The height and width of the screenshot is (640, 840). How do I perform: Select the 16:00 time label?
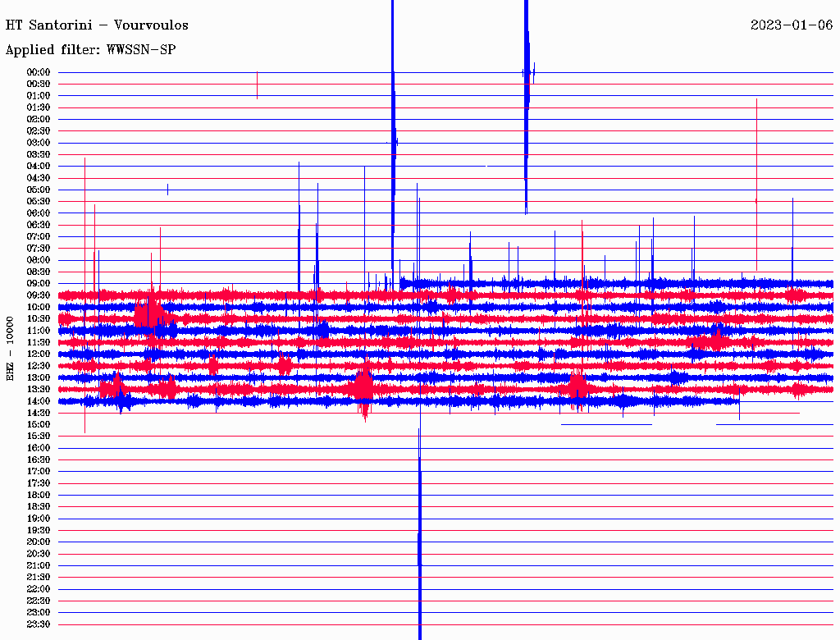coord(38,448)
